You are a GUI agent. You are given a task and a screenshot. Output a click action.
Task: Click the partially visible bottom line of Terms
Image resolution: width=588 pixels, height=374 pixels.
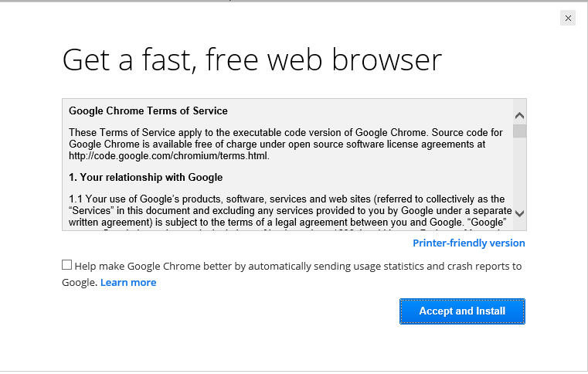click(x=286, y=229)
